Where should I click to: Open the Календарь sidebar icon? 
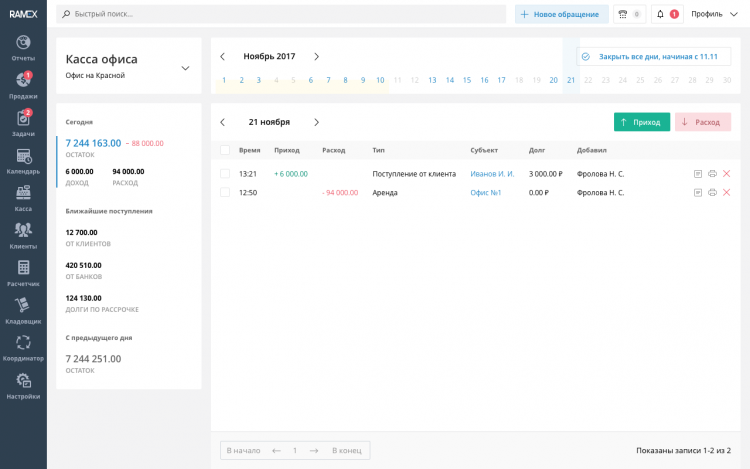(23, 160)
